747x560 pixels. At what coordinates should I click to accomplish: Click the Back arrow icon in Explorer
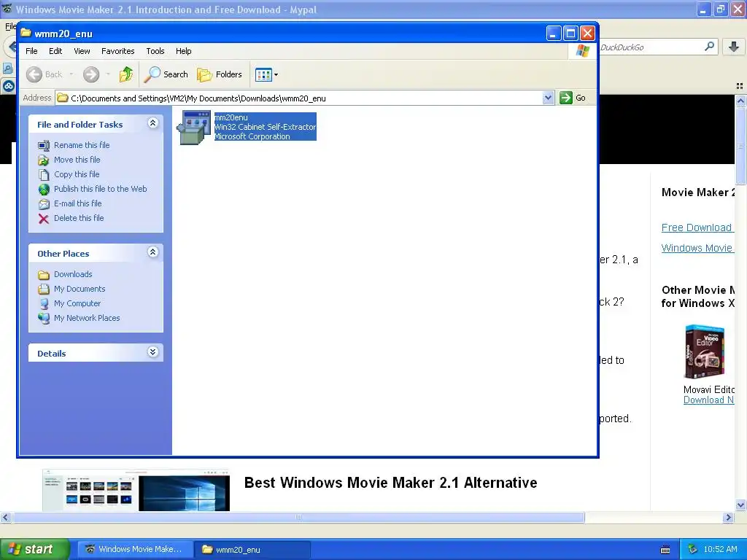click(x=34, y=74)
